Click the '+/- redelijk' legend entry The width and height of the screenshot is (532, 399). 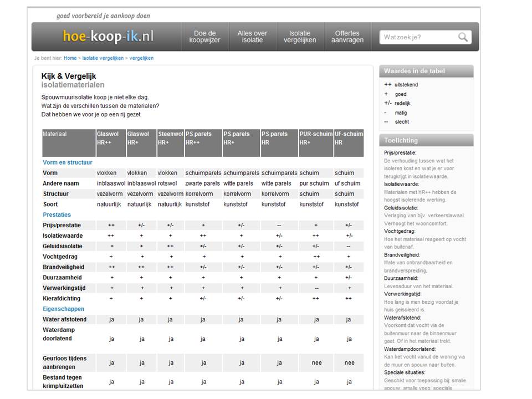(397, 103)
